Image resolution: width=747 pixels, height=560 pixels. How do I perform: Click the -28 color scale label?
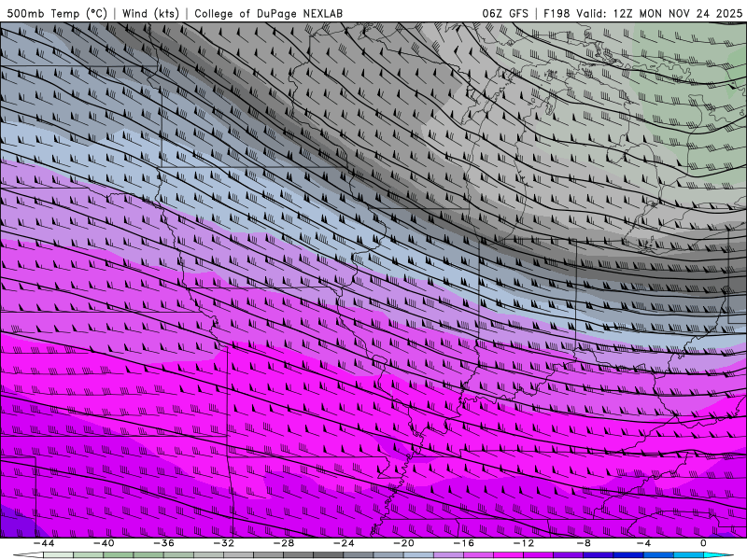point(284,543)
